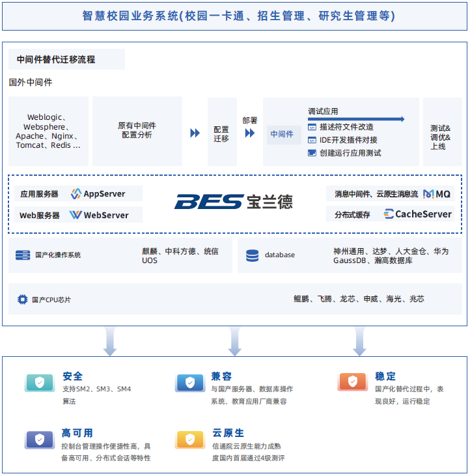Screen dimensions: 470x476
Task: Click the Weblogic、Websphere middleware list box
Action: click(48, 131)
